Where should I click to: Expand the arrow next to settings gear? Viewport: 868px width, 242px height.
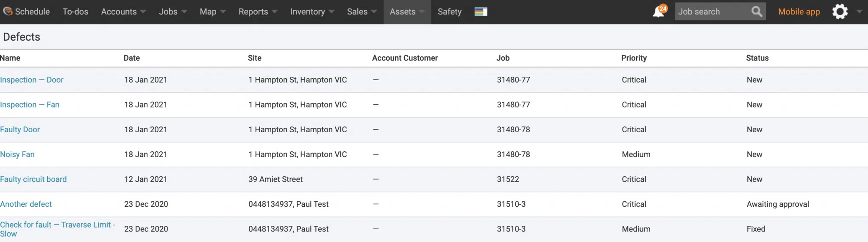point(859,11)
